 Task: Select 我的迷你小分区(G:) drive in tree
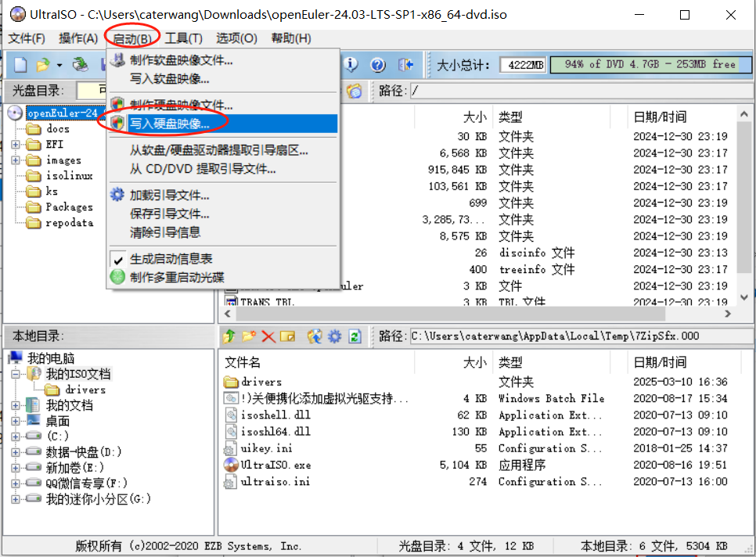pyautogui.click(x=99, y=499)
